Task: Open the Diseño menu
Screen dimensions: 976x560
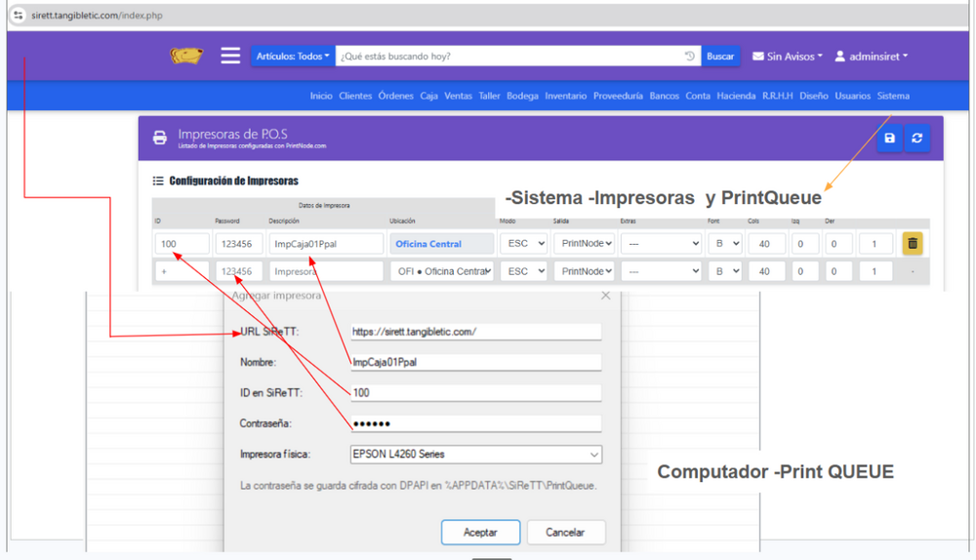Action: [x=814, y=96]
